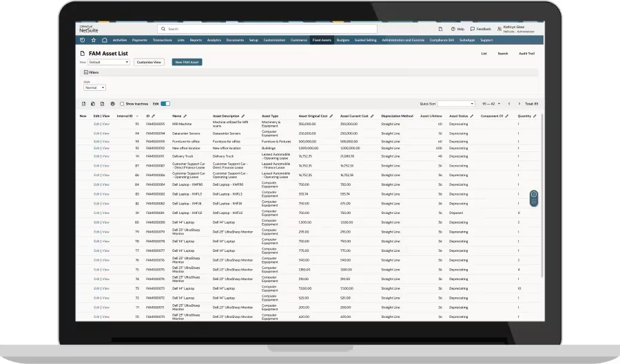Click the page icon beside FAM Asset List title

tap(83, 53)
